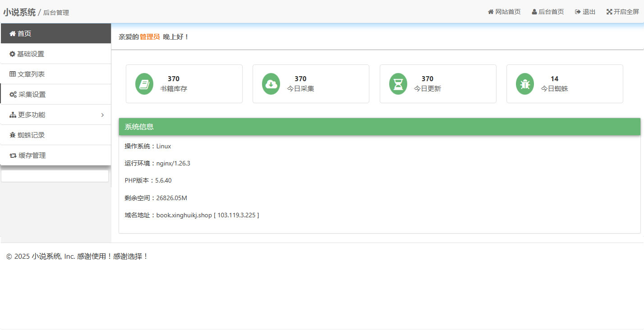The image size is (644, 330).
Task: Select 蜘蛛记录 sidebar item
Action: [x=31, y=135]
